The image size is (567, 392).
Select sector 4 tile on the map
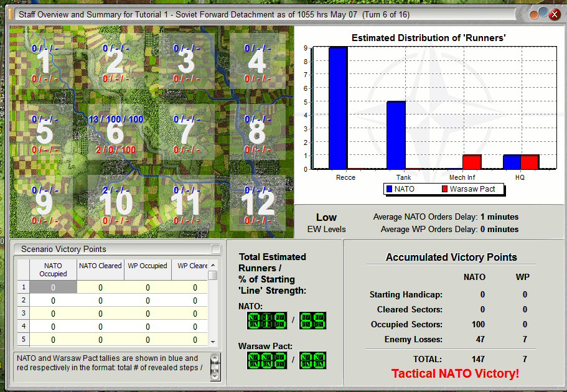pos(258,62)
